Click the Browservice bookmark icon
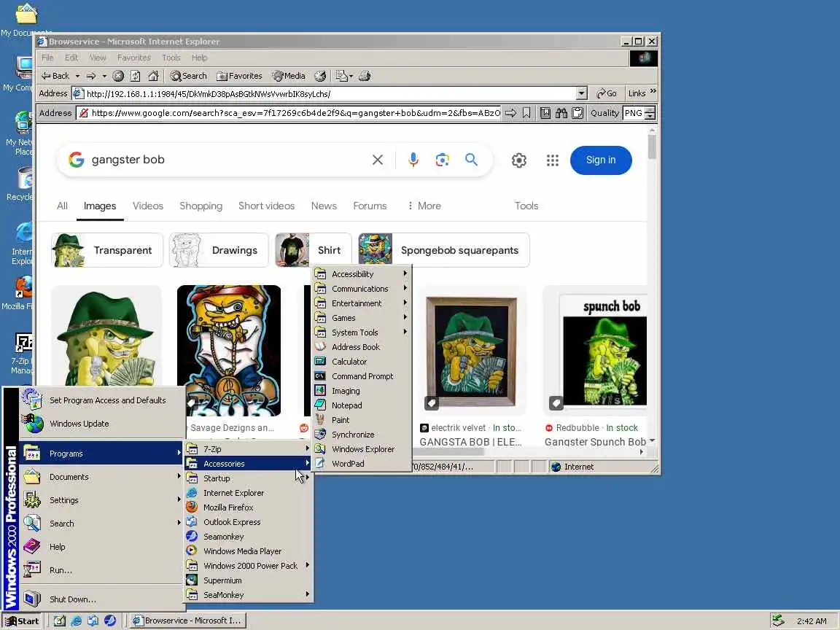840x630 pixels. coord(526,113)
